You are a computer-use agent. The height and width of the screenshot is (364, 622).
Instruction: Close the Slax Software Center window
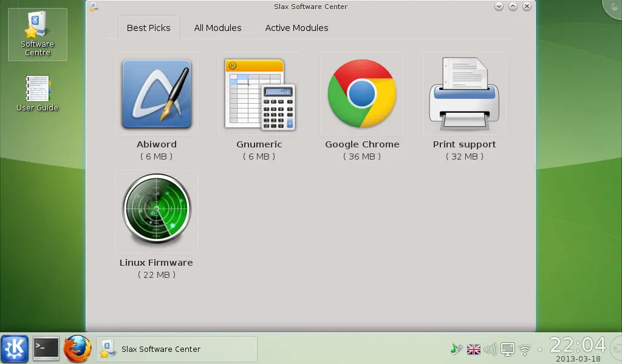pos(527,6)
